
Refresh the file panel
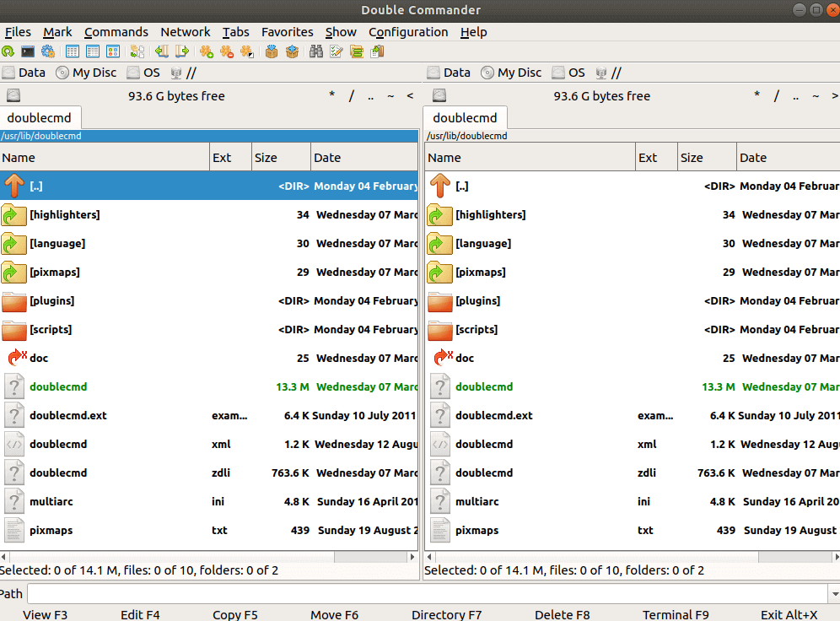8,51
